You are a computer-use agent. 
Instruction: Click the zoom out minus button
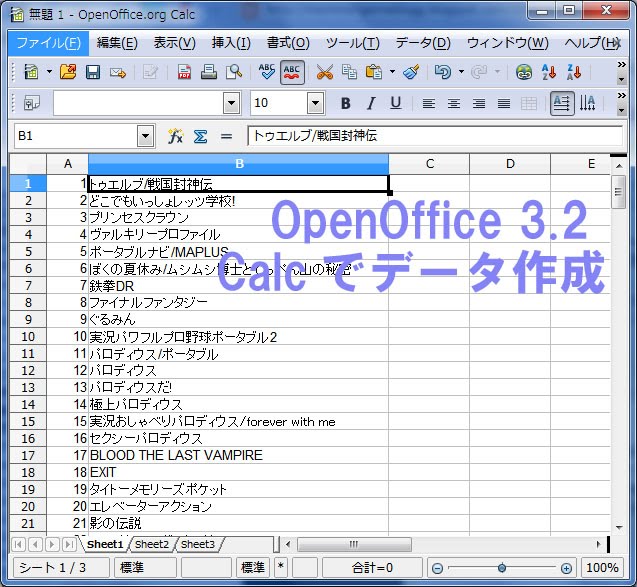coord(437,568)
